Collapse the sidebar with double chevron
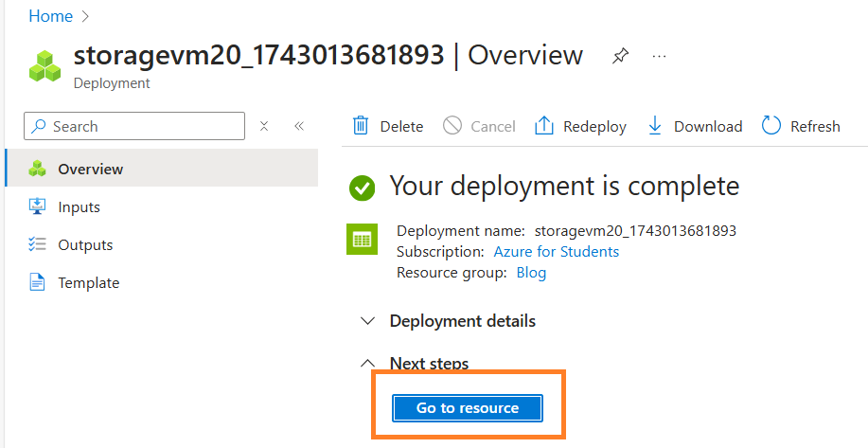This screenshot has height=448, width=868. coord(299,126)
